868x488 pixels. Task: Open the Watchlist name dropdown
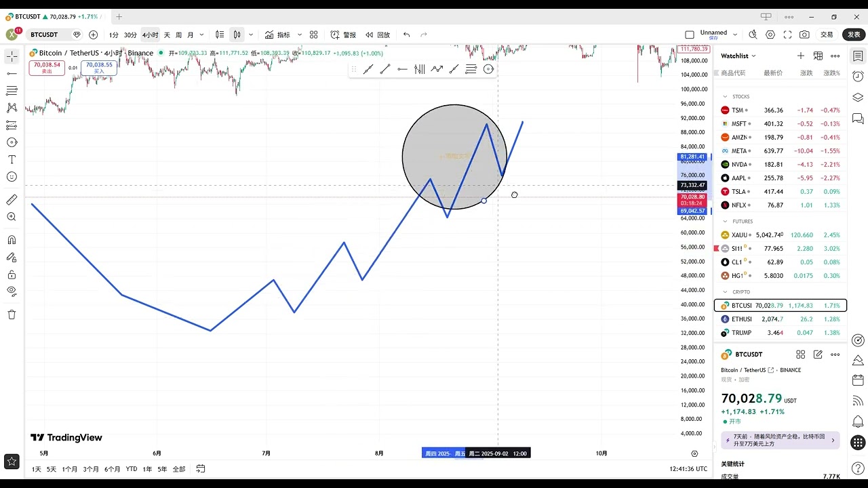tap(738, 56)
